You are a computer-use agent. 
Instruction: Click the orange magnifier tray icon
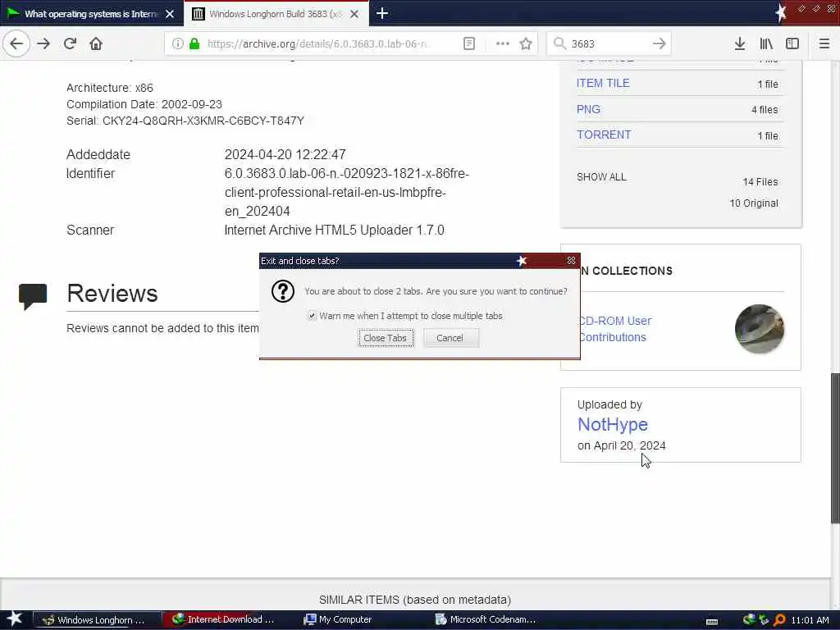tap(779, 620)
